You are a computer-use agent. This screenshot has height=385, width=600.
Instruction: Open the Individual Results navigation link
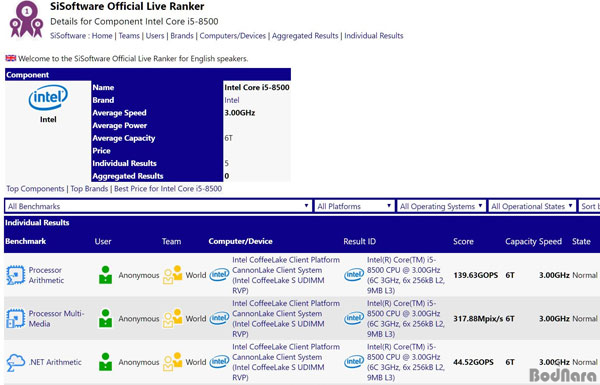click(374, 36)
